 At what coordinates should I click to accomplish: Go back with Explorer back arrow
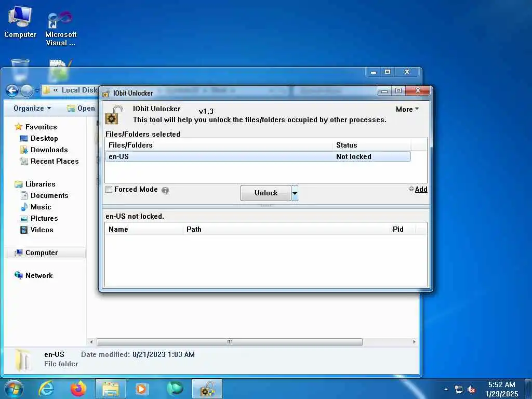[12, 90]
